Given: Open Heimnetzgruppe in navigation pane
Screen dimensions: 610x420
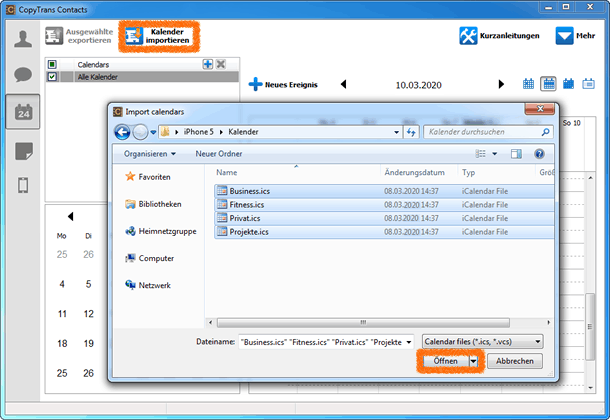Looking at the screenshot, I should [161, 231].
